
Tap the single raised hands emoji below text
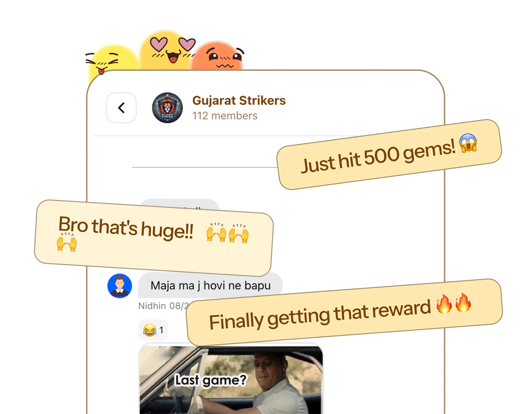[x=66, y=242]
